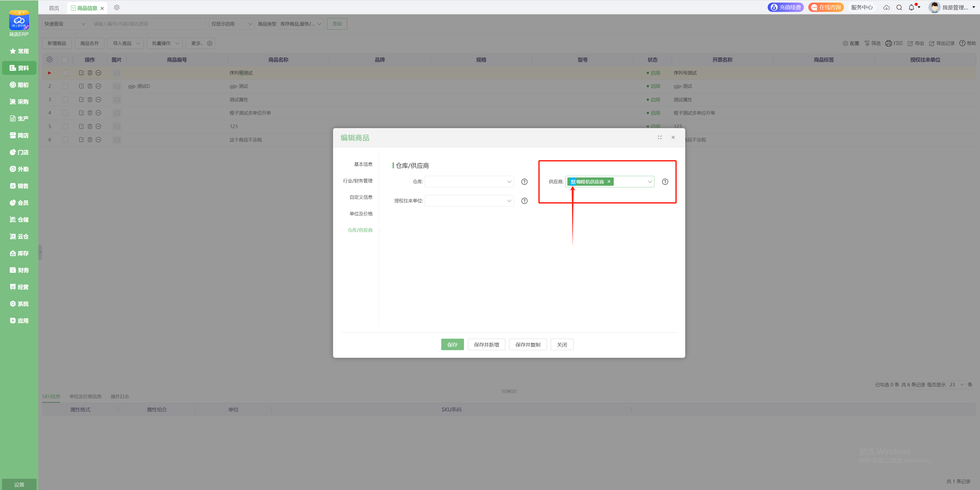The height and width of the screenshot is (490, 980).
Task: Select 单位及价格 in the dialog navigation
Action: [361, 214]
